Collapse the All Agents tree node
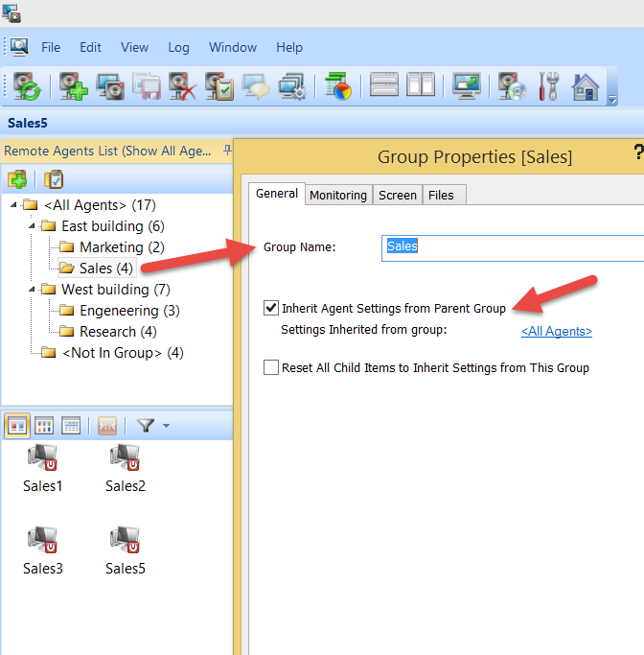This screenshot has width=644, height=655. (x=13, y=204)
